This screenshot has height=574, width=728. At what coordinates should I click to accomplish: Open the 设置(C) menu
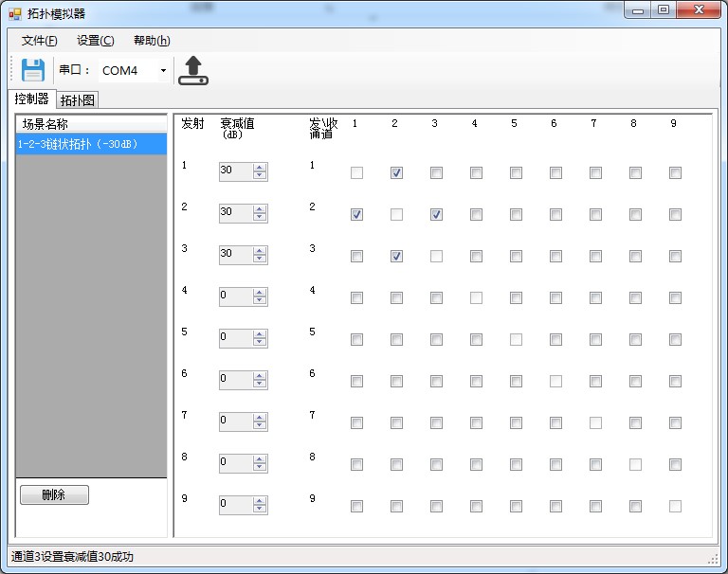click(95, 41)
